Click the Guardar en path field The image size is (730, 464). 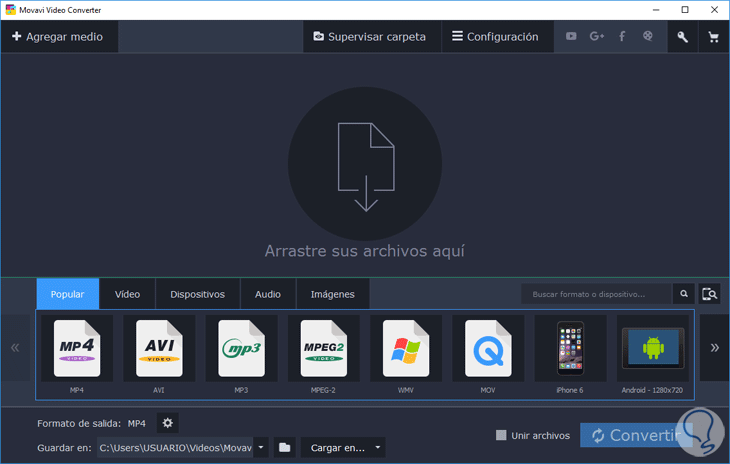point(175,448)
